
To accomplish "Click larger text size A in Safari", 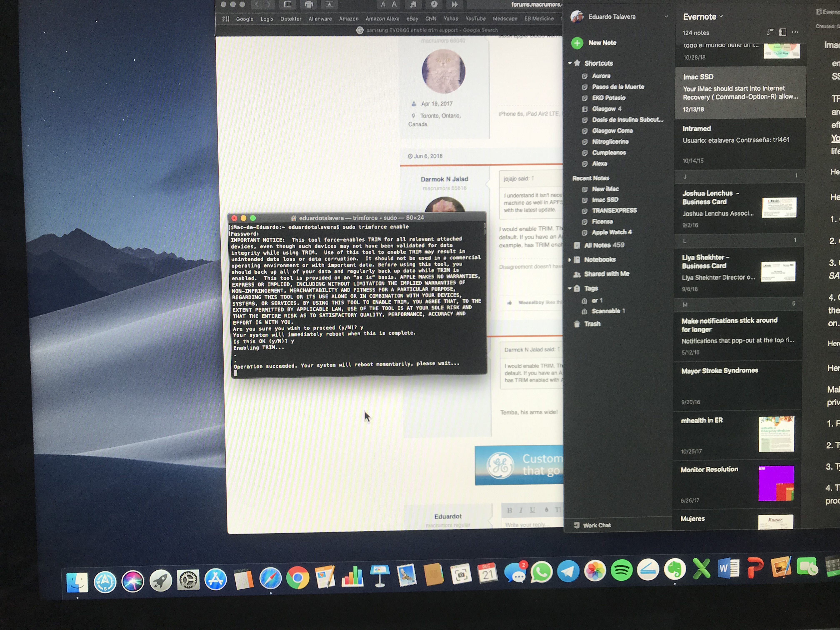I will (394, 5).
